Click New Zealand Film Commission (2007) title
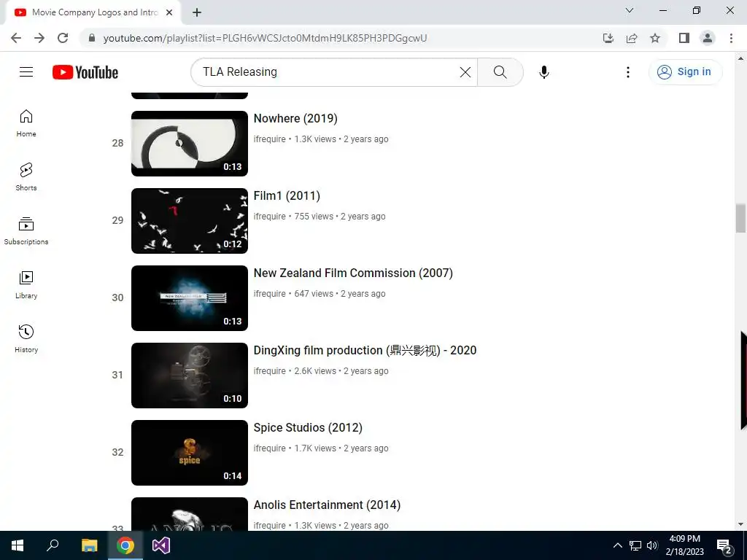This screenshot has height=560, width=747. click(x=353, y=273)
